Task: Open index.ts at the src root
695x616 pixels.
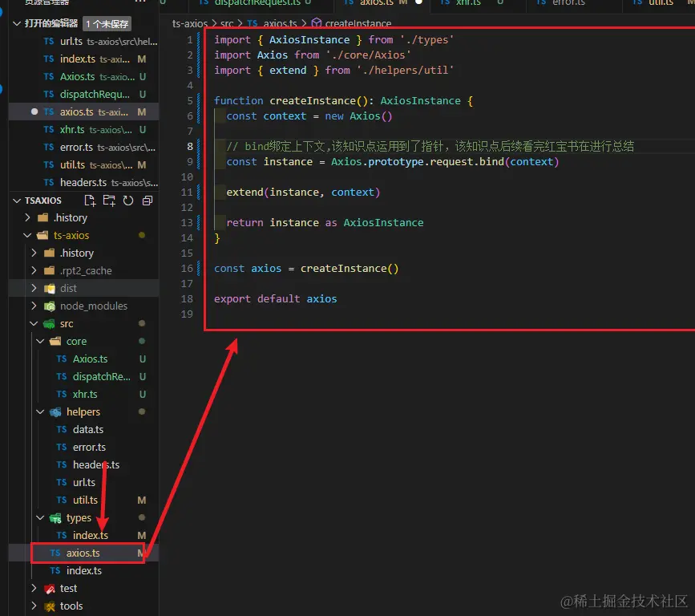Action: 84,570
